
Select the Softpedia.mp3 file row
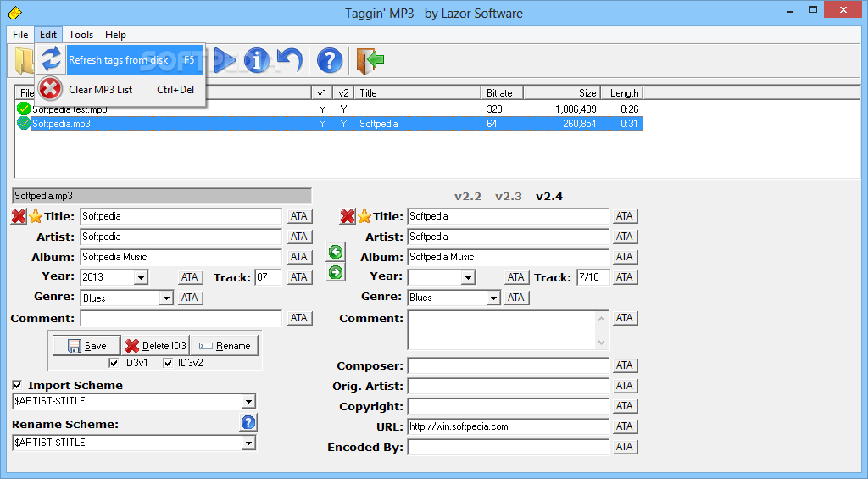pos(330,124)
